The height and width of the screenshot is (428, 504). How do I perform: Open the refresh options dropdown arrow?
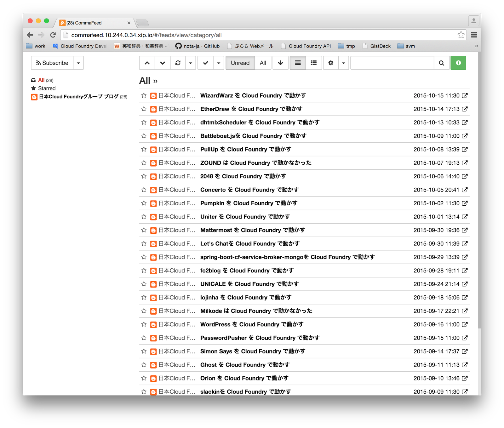(191, 63)
